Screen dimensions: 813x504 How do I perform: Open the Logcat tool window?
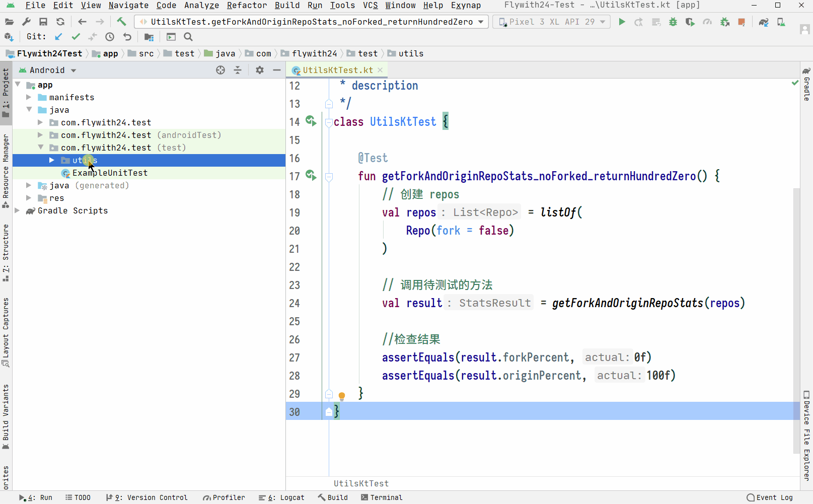281,497
